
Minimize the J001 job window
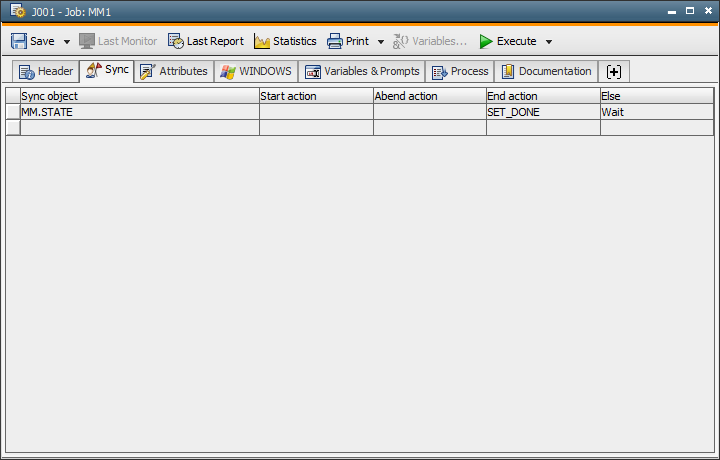click(x=672, y=11)
